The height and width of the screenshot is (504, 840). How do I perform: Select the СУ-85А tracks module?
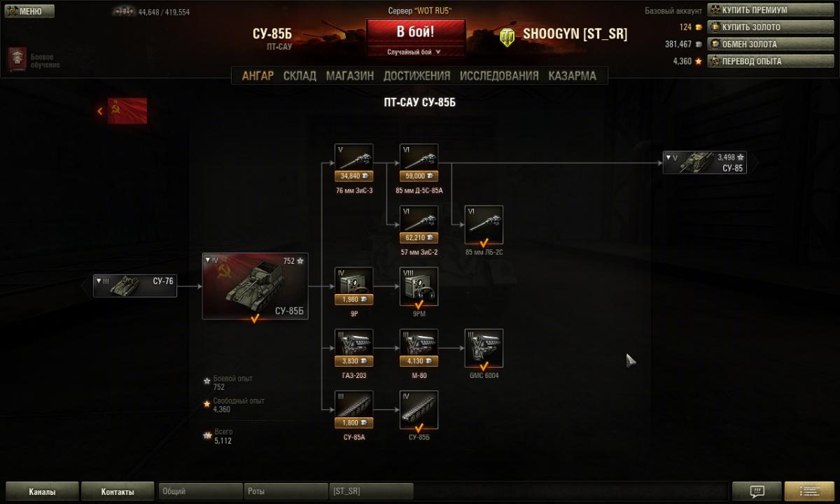[x=353, y=409]
